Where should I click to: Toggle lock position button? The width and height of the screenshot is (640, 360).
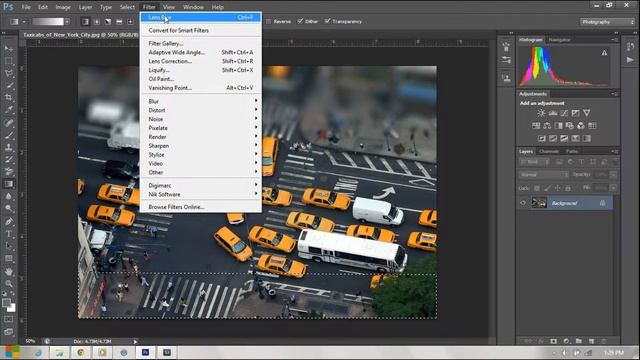(x=558, y=188)
